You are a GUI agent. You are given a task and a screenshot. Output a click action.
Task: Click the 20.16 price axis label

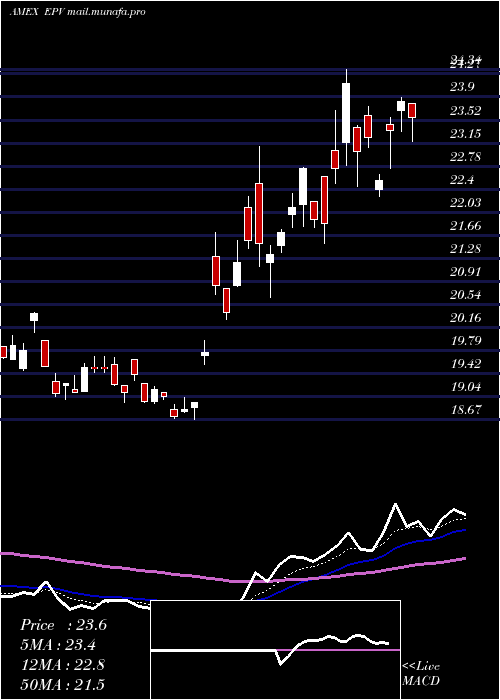pyautogui.click(x=466, y=317)
